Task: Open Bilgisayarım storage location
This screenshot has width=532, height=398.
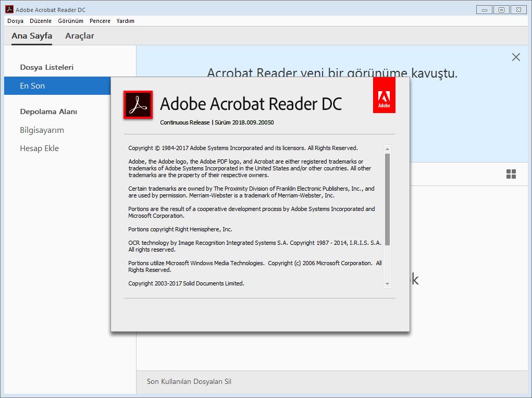Action: (42, 130)
